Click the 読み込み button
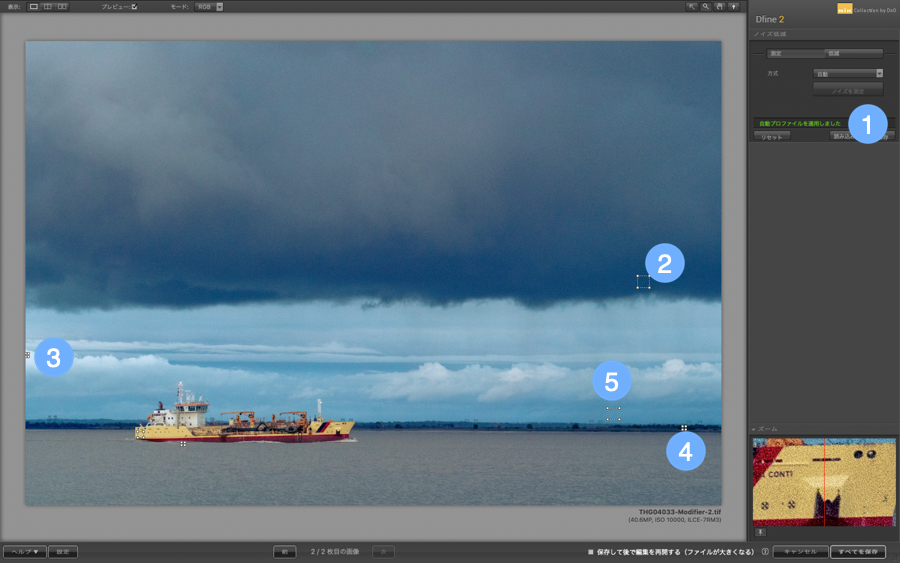 click(841, 137)
